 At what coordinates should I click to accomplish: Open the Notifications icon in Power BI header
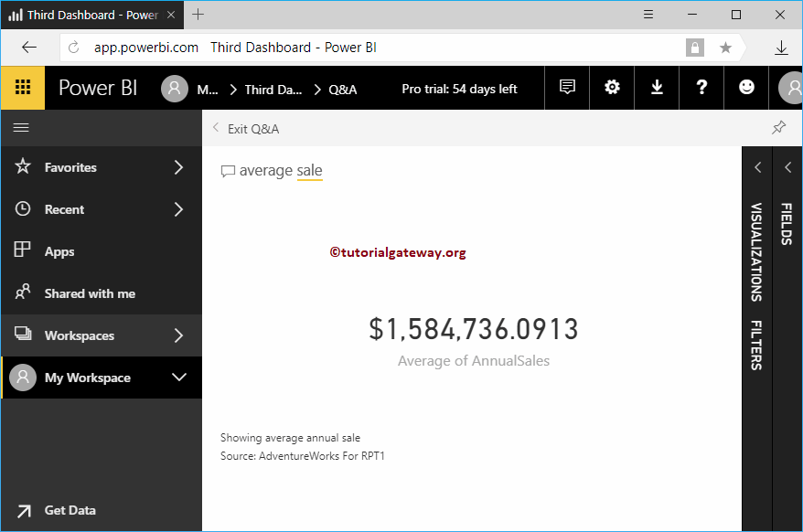click(566, 88)
